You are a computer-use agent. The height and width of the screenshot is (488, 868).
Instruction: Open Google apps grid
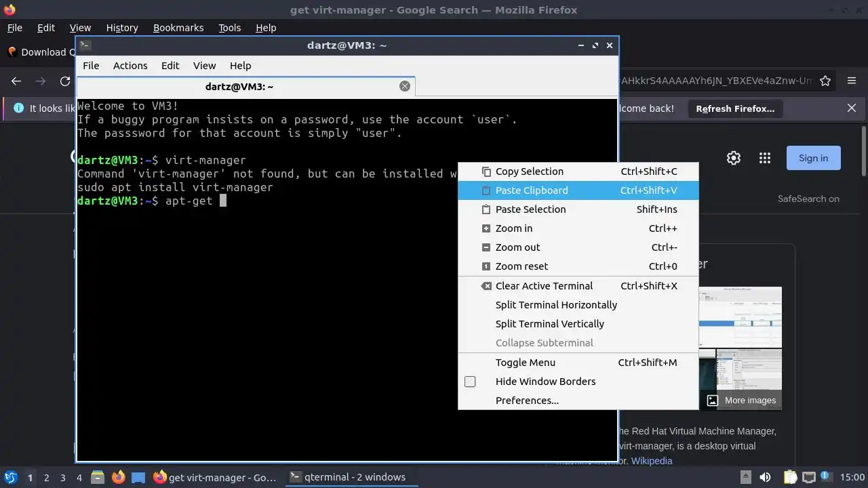point(765,158)
